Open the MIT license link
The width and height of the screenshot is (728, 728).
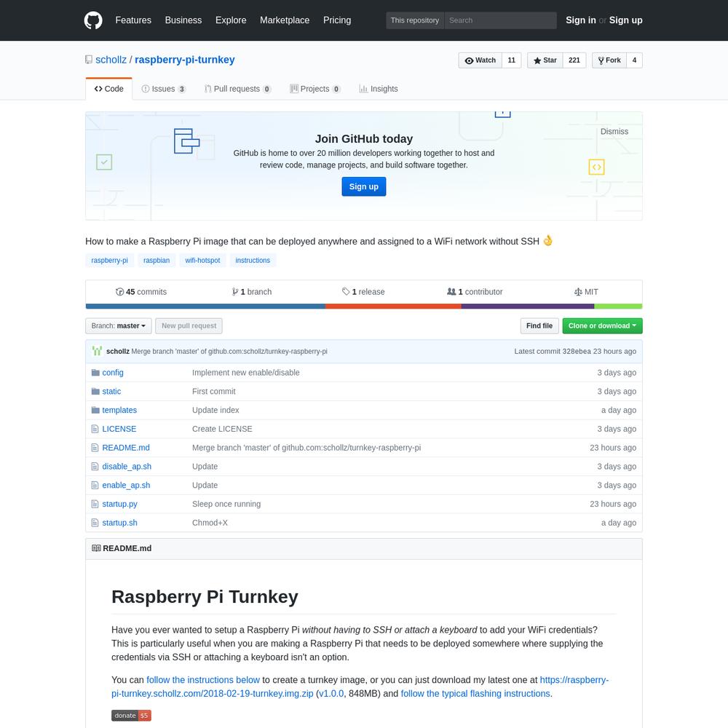pos(586,292)
